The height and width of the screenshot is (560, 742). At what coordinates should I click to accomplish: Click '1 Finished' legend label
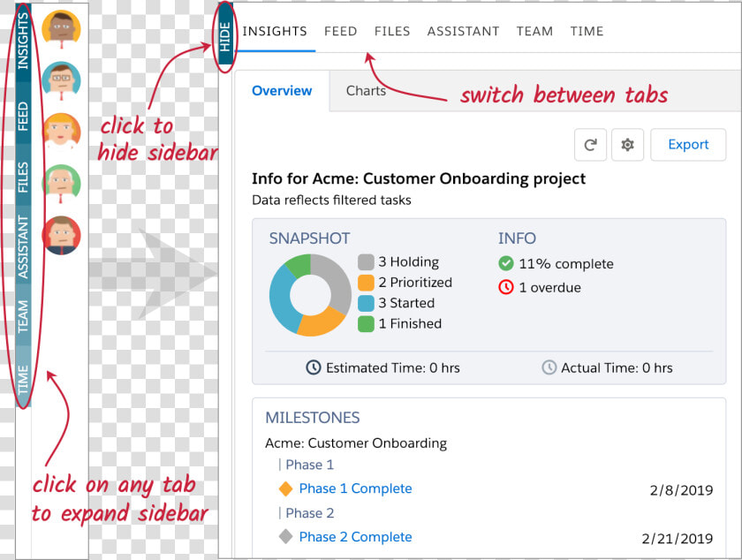pyautogui.click(x=410, y=324)
